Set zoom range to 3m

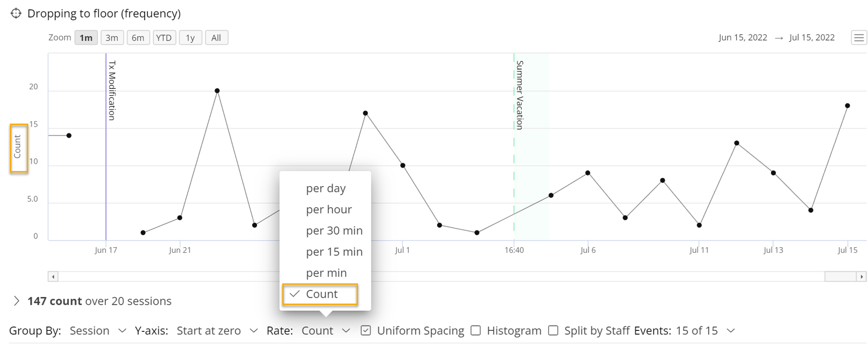tap(112, 38)
